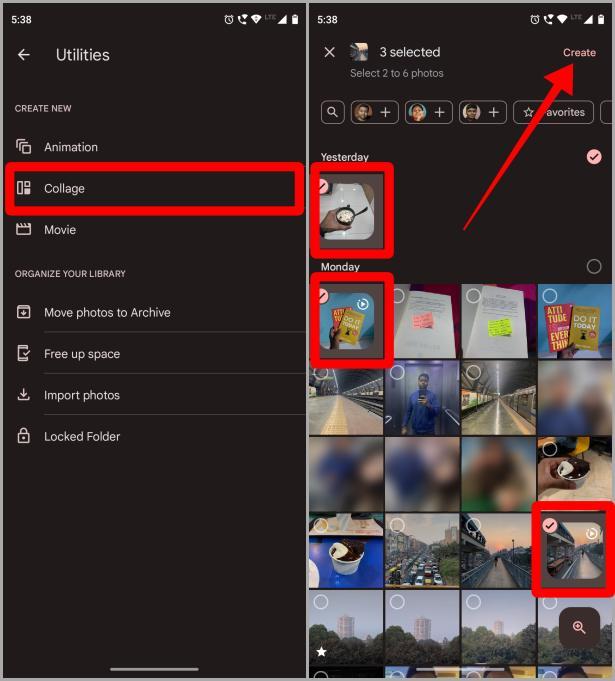Viewport: 615px width, 681px height.
Task: Tap the Movie clapper icon
Action: 23,229
